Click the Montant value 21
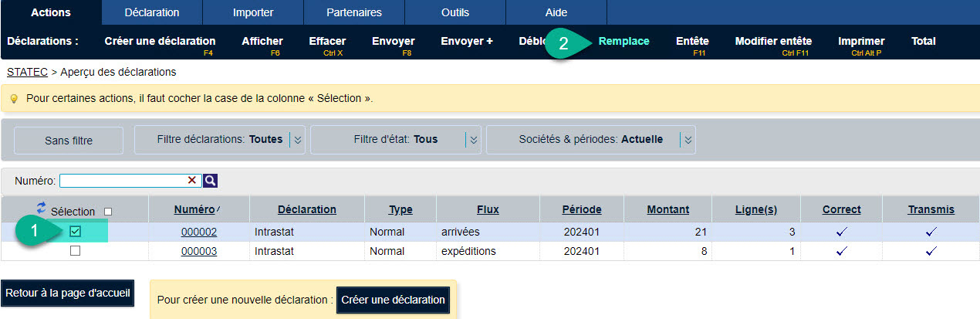 [x=702, y=231]
